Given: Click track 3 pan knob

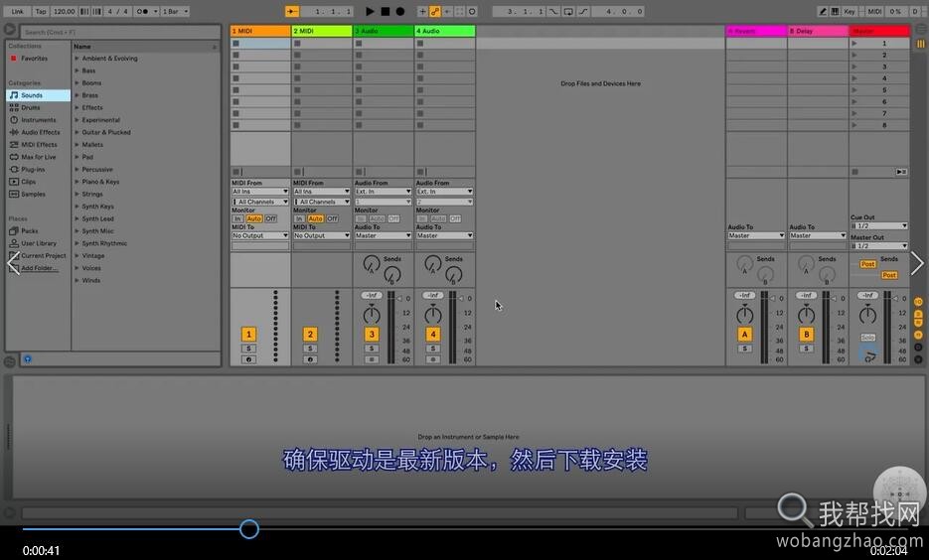Looking at the screenshot, I should tap(372, 315).
